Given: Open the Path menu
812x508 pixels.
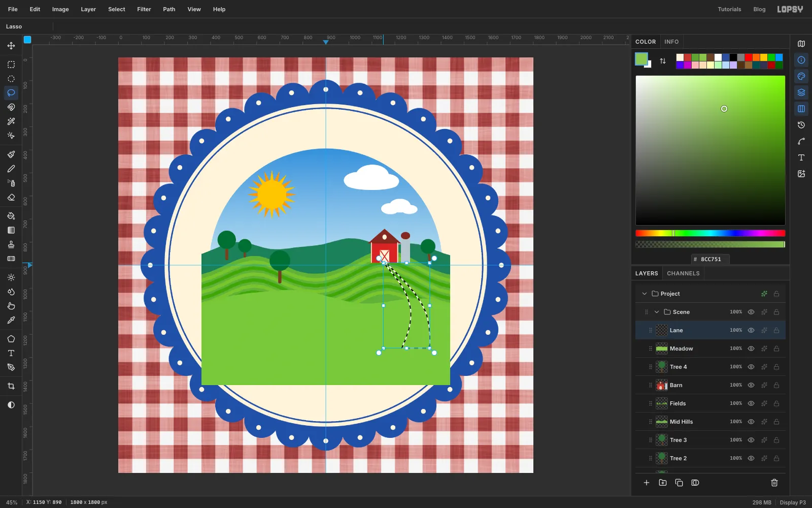Looking at the screenshot, I should coord(169,9).
